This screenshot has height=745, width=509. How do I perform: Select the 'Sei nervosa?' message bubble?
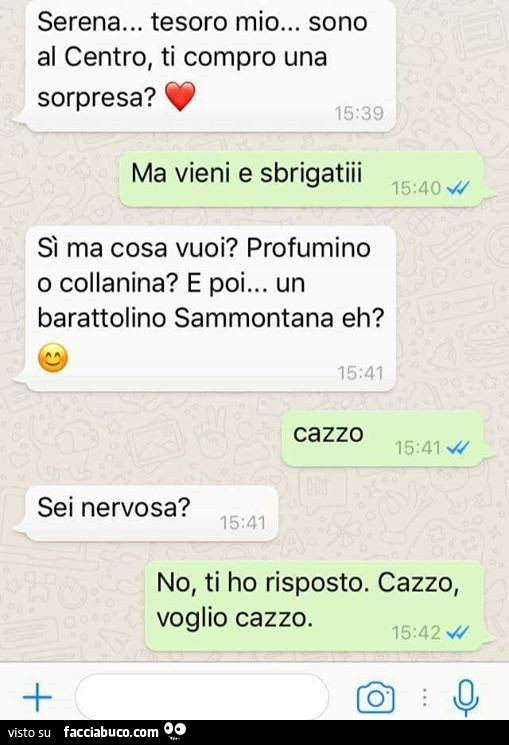[x=147, y=513]
